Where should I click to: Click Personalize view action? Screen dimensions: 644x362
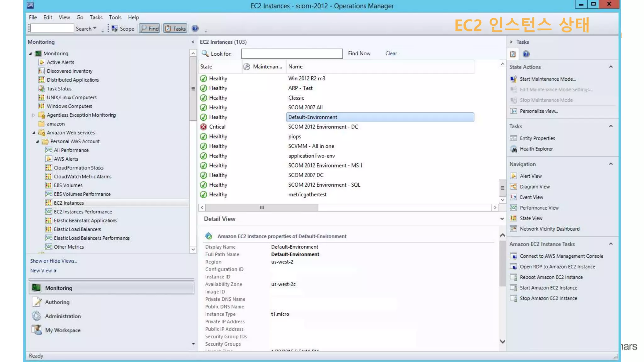pyautogui.click(x=539, y=111)
